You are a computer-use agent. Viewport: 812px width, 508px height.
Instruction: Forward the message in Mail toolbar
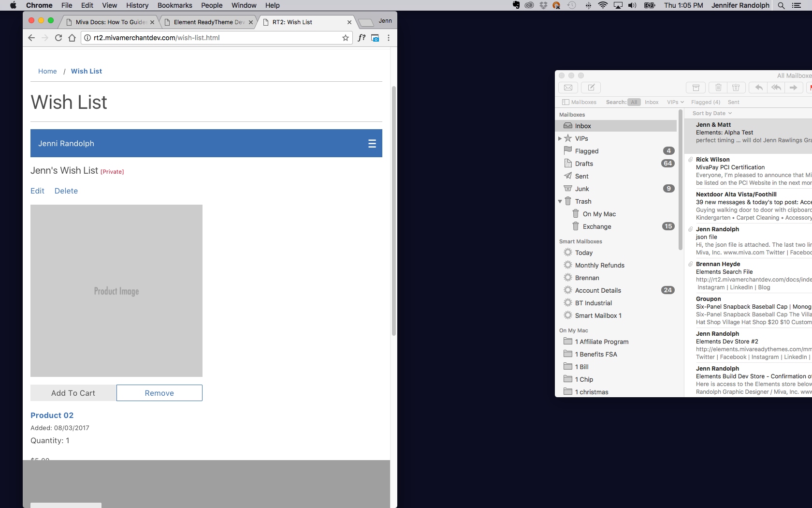tap(794, 88)
